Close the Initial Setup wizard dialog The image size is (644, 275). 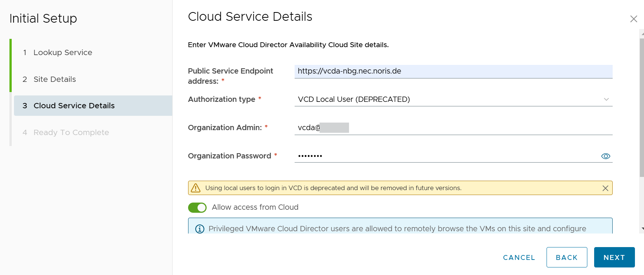click(633, 19)
